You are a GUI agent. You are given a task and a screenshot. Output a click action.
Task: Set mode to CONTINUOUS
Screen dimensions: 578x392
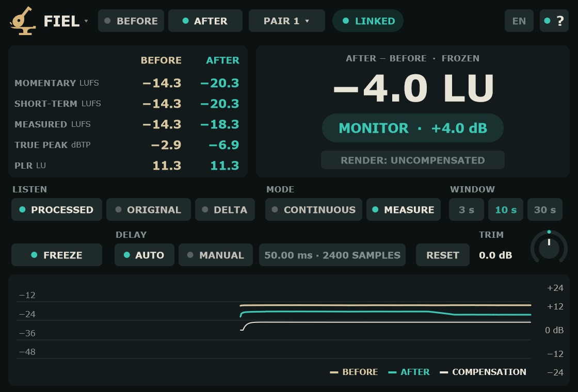(314, 209)
